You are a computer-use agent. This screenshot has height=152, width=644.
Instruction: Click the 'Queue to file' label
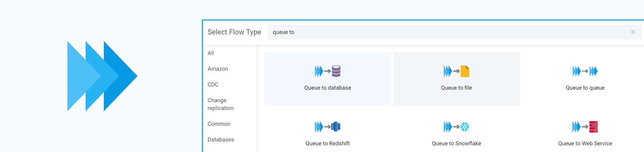click(x=456, y=88)
